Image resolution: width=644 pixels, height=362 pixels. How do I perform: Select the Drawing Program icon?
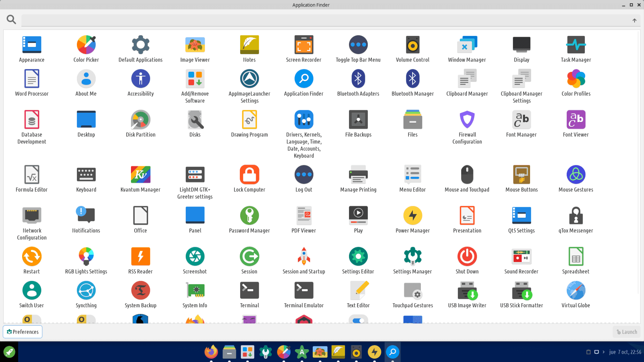249,120
